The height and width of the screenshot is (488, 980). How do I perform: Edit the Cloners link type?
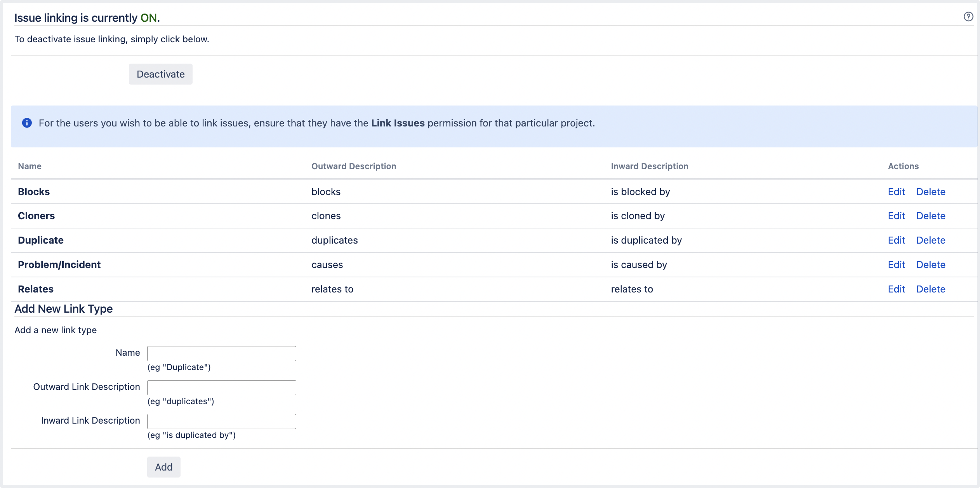(896, 216)
